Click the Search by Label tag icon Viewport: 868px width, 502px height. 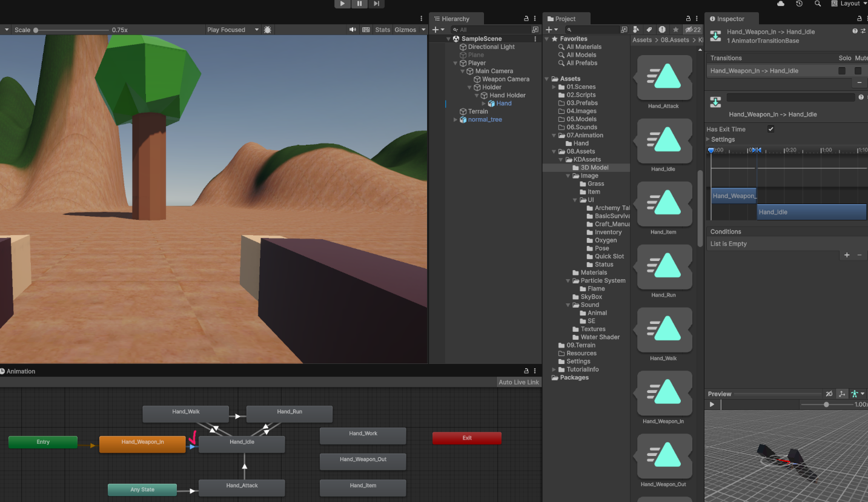(649, 30)
